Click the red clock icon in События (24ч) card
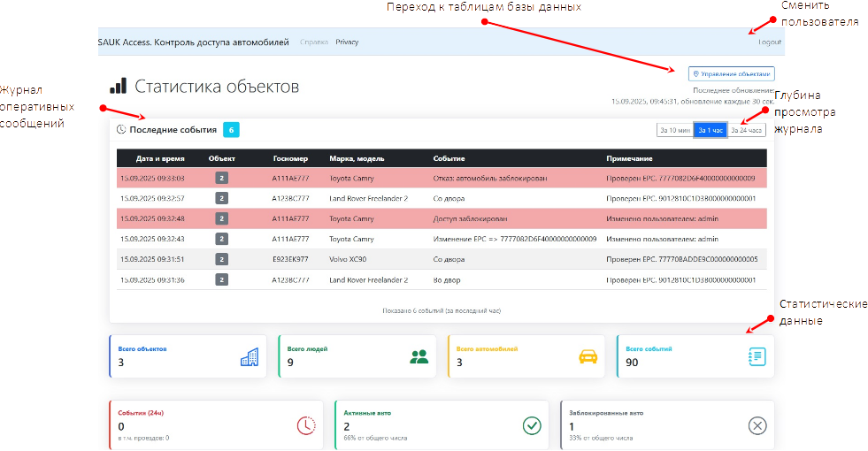 tap(306, 425)
